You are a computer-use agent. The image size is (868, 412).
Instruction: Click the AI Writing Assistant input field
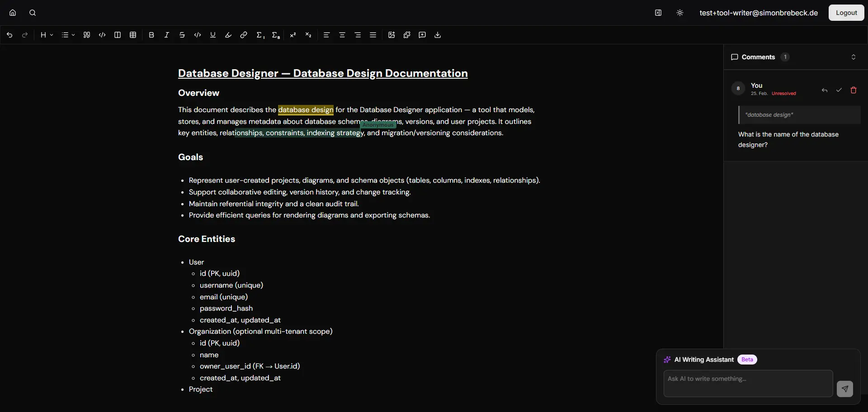pyautogui.click(x=748, y=384)
